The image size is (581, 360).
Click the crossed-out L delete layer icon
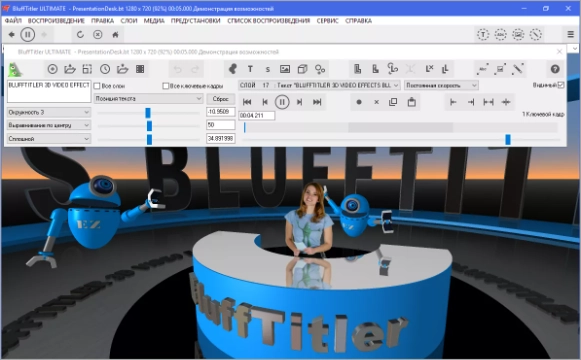pos(429,69)
